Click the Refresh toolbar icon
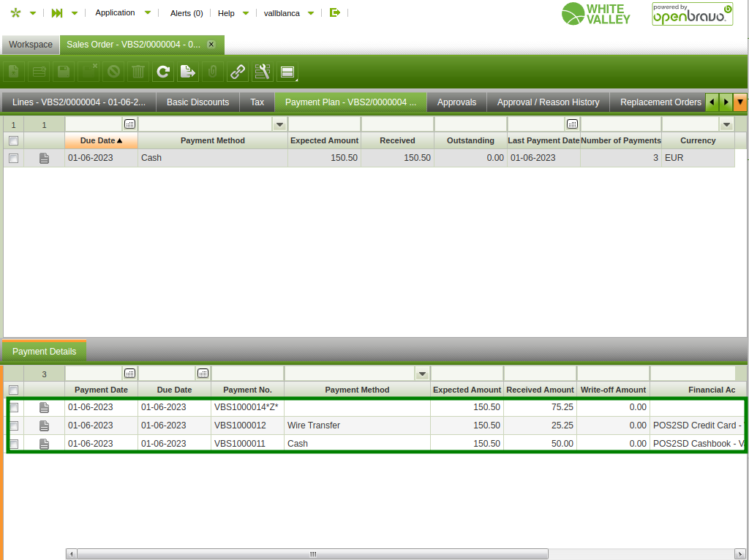Screen dimensions: 749x560 click(x=163, y=72)
